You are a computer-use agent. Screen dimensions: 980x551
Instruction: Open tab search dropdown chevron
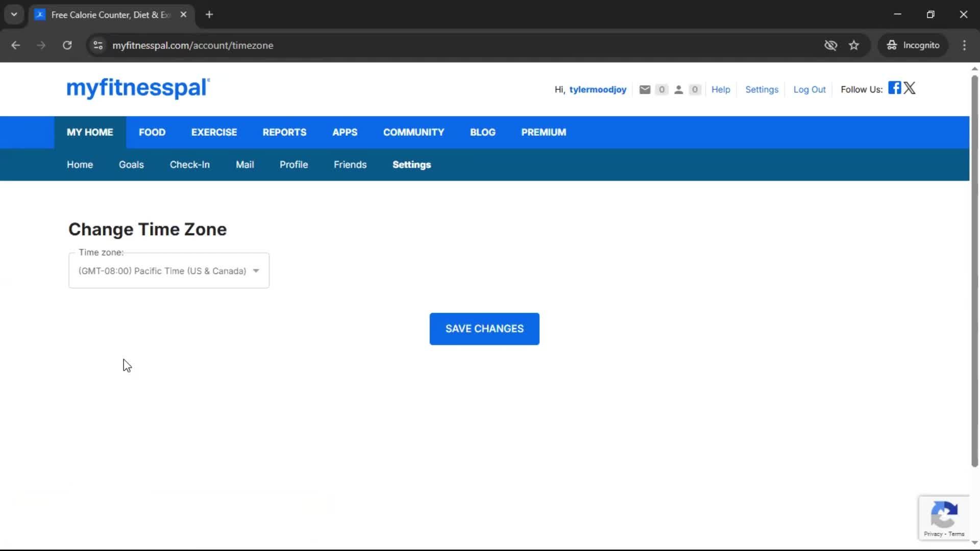(14, 15)
